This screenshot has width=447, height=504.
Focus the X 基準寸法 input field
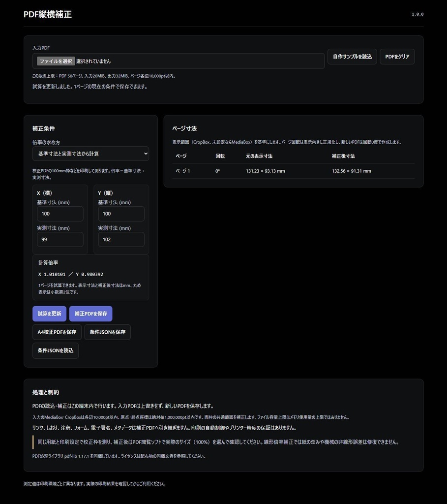[x=60, y=214]
